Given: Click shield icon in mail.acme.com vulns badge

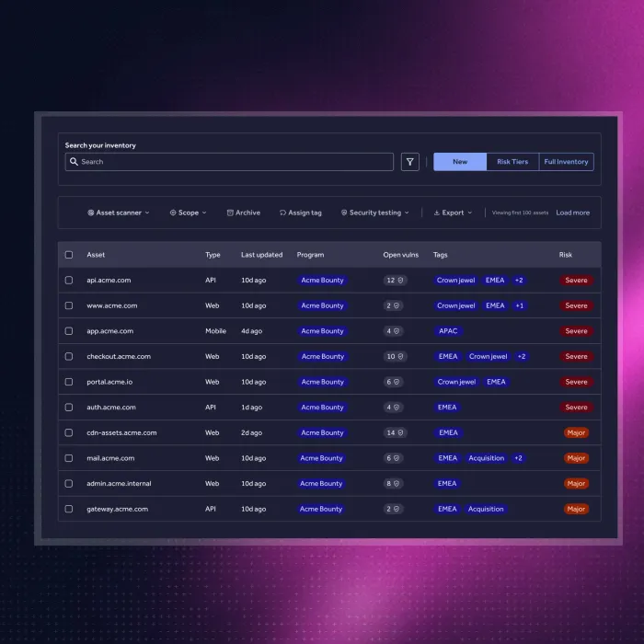Looking at the screenshot, I should click(x=397, y=458).
